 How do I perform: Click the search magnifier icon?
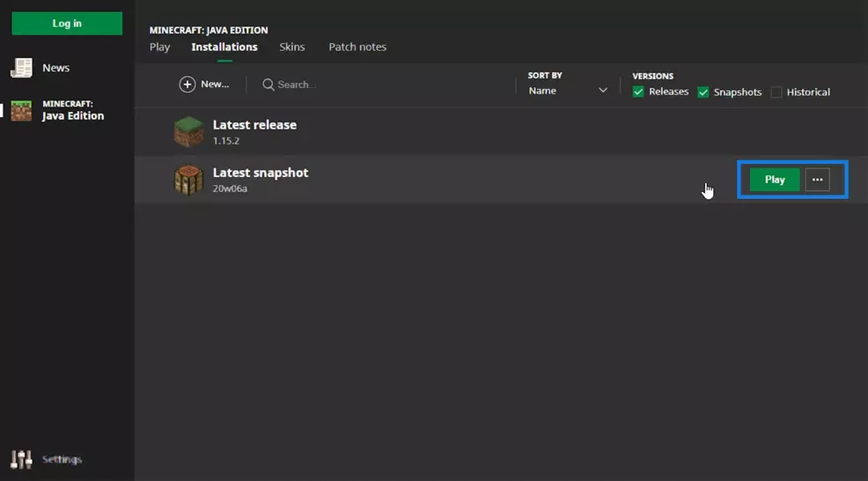[268, 85]
